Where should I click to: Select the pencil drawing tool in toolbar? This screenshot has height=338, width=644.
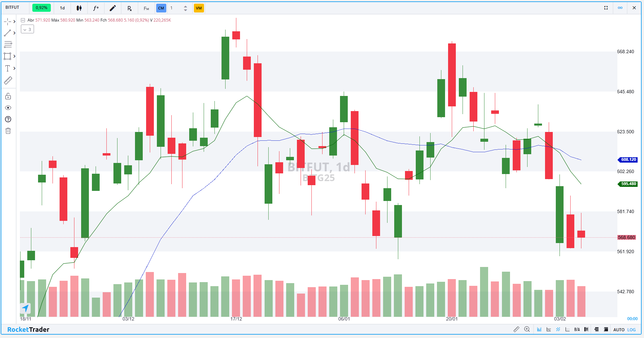pyautogui.click(x=113, y=8)
